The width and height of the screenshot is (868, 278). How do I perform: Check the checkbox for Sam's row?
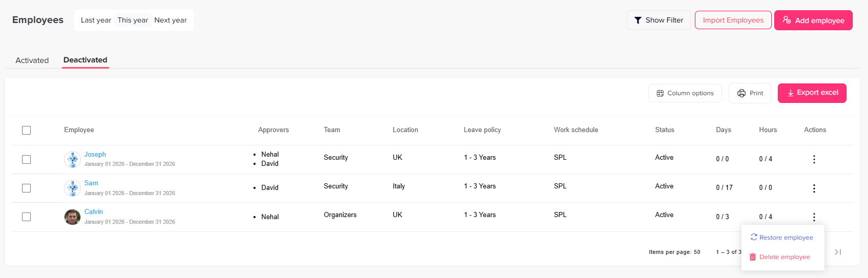point(27,188)
